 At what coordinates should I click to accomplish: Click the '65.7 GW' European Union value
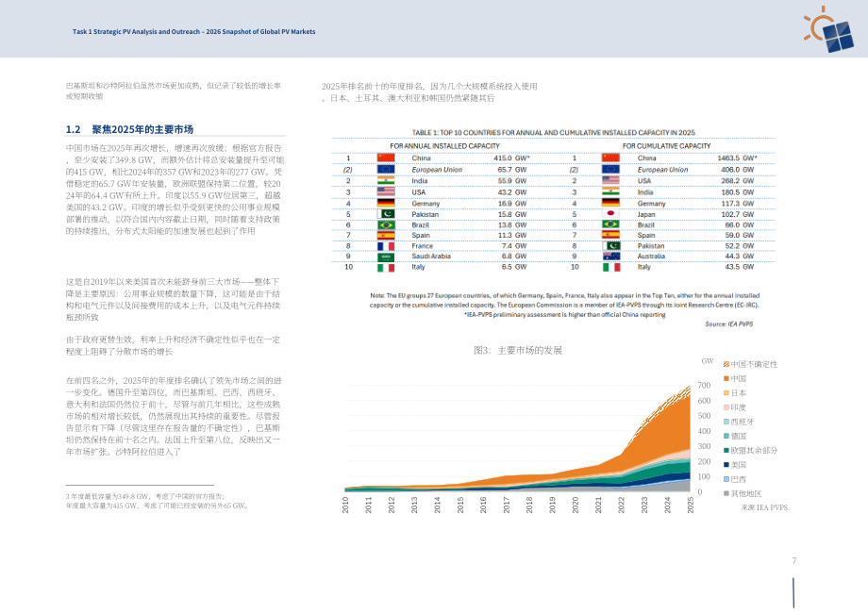(x=512, y=170)
